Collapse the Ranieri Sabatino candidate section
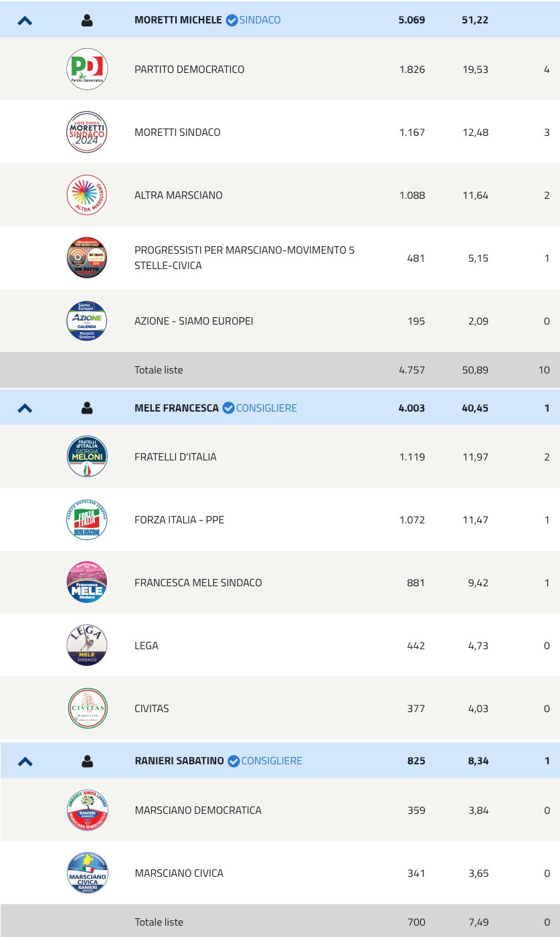The height and width of the screenshot is (937, 560). pos(25,761)
